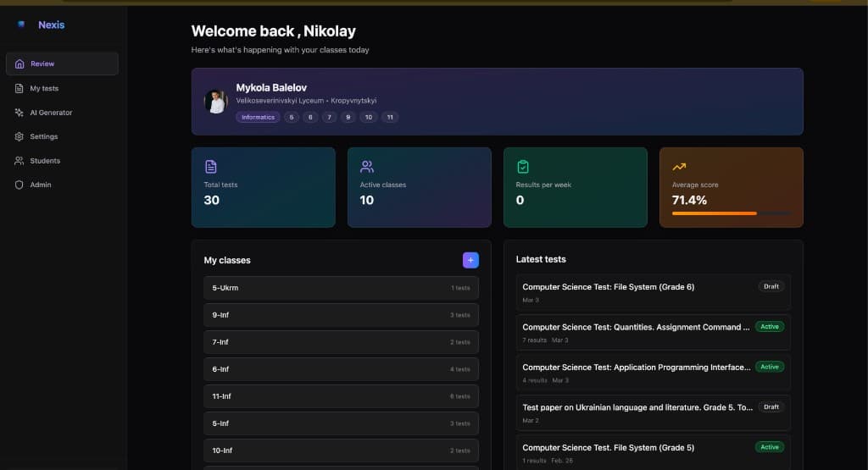Open Settings from the sidebar
868x470 pixels.
tap(62, 136)
